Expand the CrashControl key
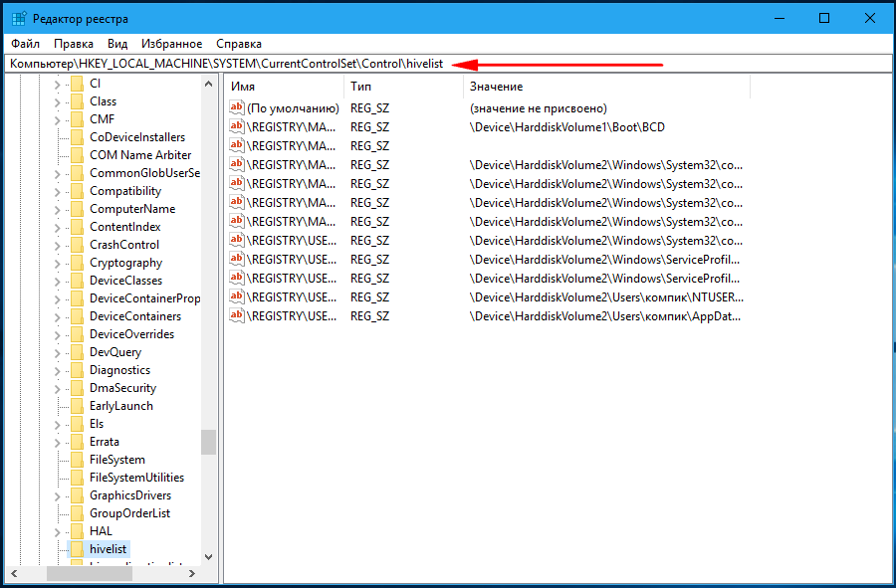This screenshot has width=896, height=588. (x=57, y=246)
